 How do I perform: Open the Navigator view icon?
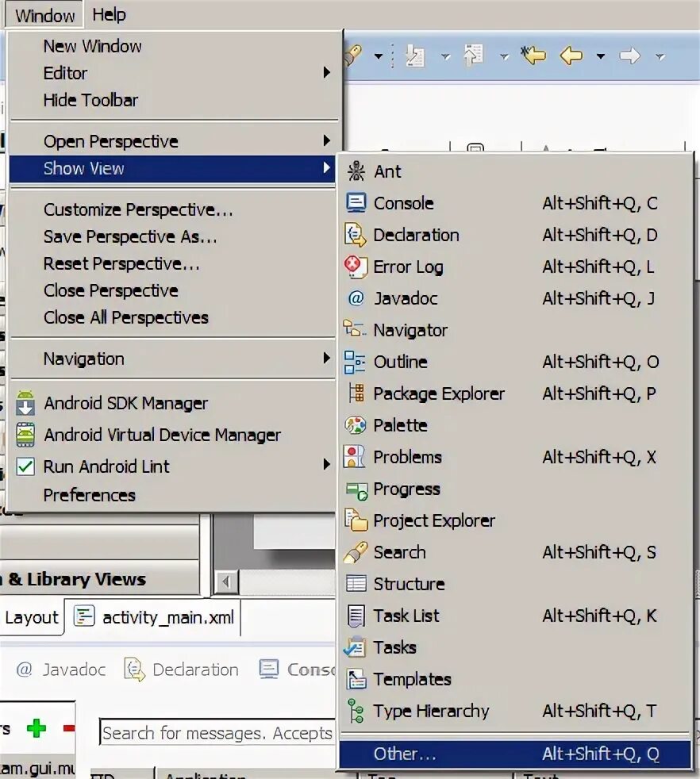click(355, 329)
